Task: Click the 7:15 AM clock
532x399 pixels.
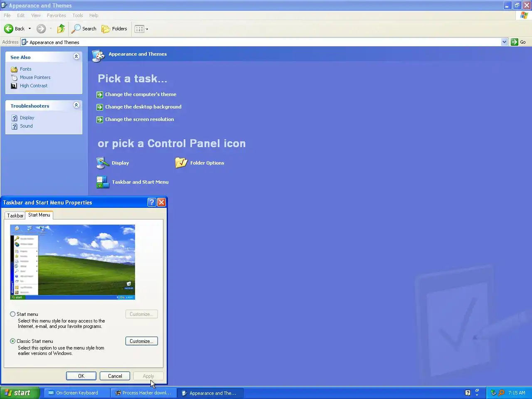Action: click(x=517, y=393)
